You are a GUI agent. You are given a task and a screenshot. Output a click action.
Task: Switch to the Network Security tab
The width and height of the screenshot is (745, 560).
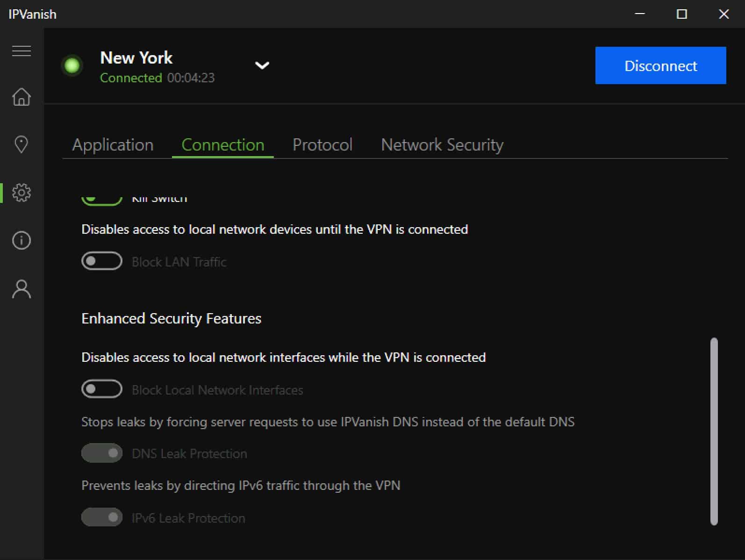click(x=442, y=145)
